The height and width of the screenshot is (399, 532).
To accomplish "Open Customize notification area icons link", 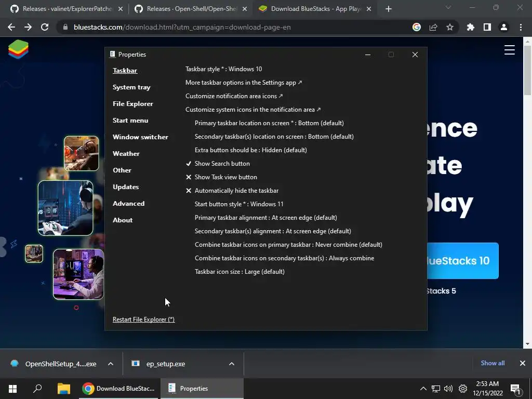I will coord(234,96).
